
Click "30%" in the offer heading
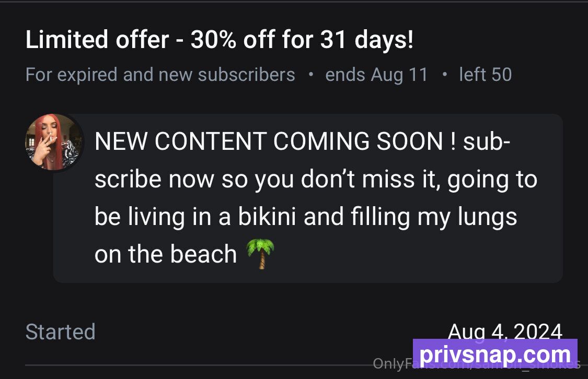(213, 40)
